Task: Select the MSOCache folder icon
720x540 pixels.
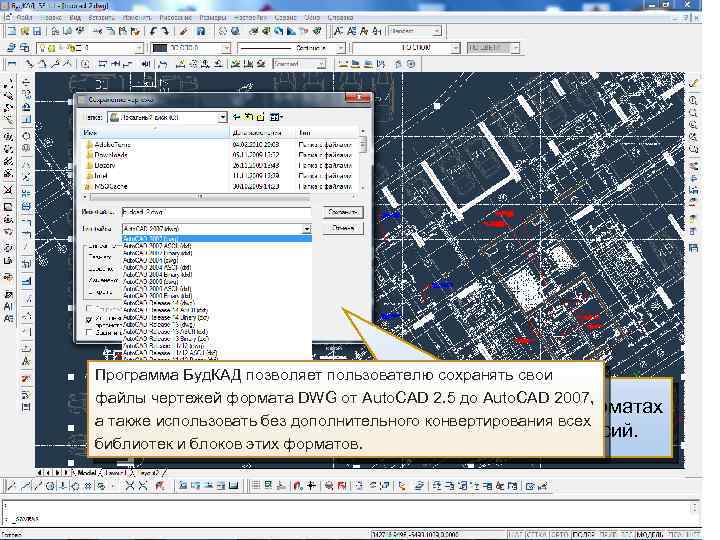Action: [x=90, y=186]
